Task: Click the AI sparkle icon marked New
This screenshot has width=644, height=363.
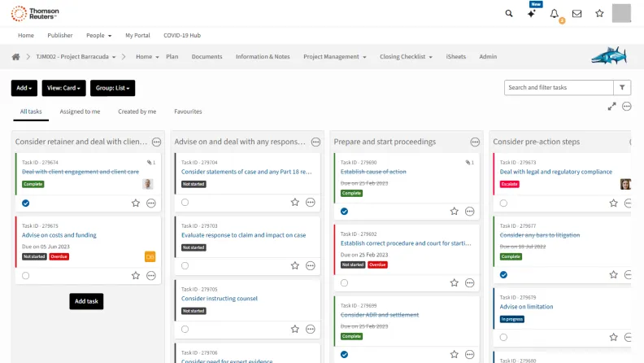Action: (532, 14)
